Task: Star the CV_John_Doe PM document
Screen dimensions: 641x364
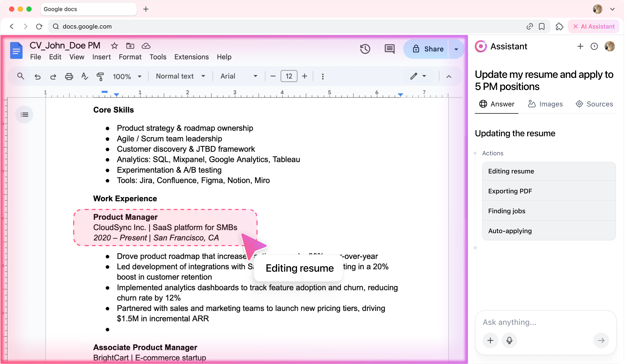Action: pyautogui.click(x=114, y=46)
